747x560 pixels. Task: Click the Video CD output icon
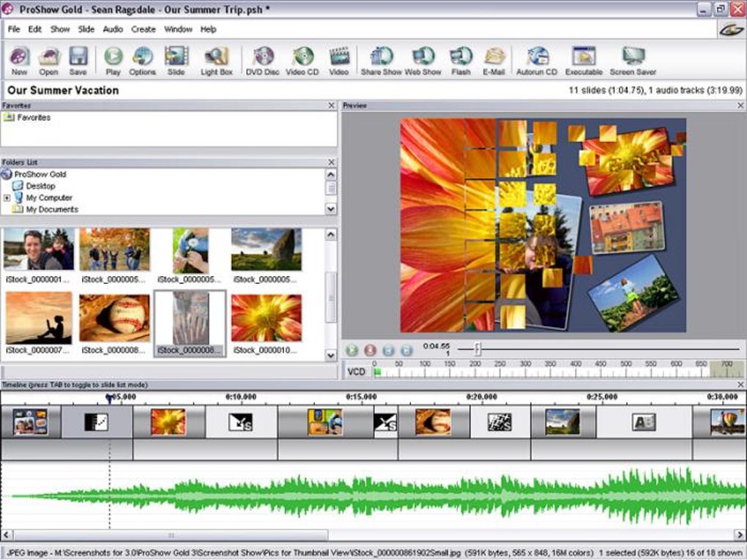point(302,61)
